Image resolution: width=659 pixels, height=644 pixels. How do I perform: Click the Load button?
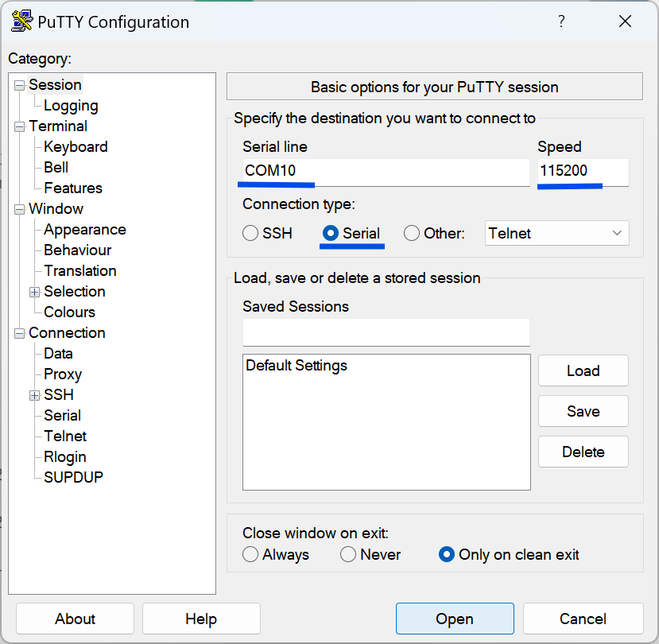click(583, 370)
